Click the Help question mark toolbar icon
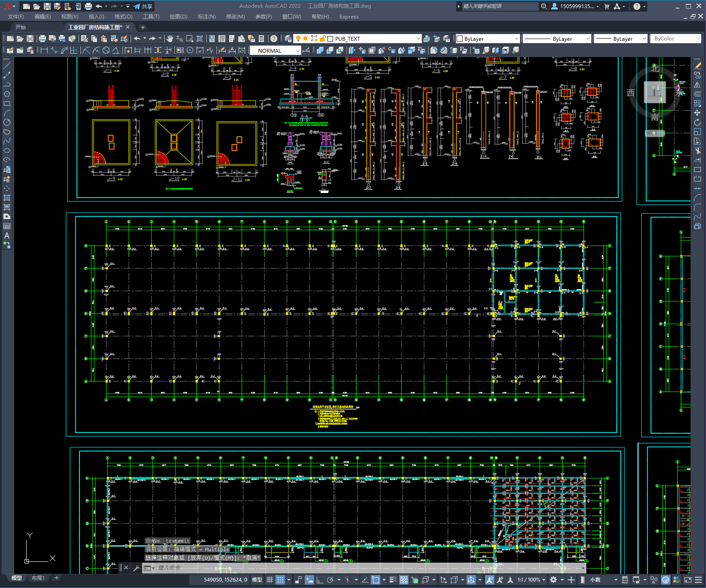The width and height of the screenshot is (706, 588). click(274, 39)
